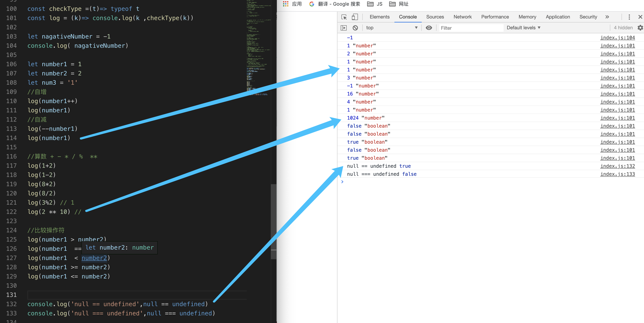644x323 pixels.
Task: Switch to the Network tab
Action: click(462, 17)
